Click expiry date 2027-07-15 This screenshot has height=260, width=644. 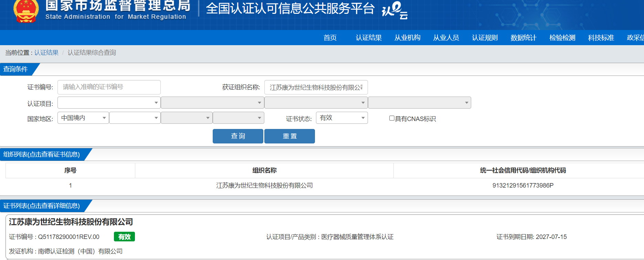point(551,237)
